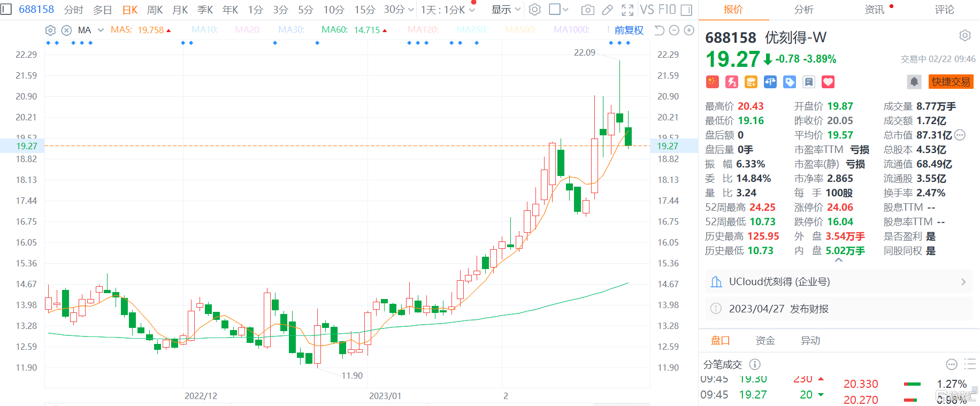
Task: Change the 前复权 adjustment mode
Action: pos(629,30)
